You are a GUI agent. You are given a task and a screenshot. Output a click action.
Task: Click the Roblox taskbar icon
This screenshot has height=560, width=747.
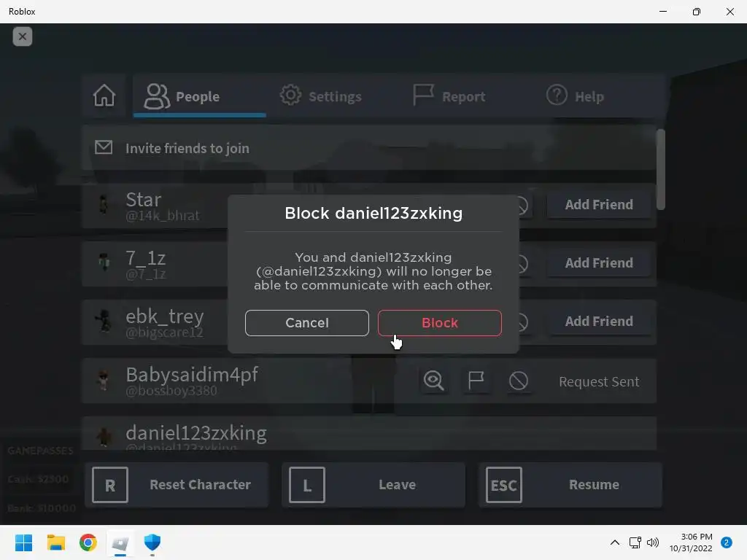point(120,542)
